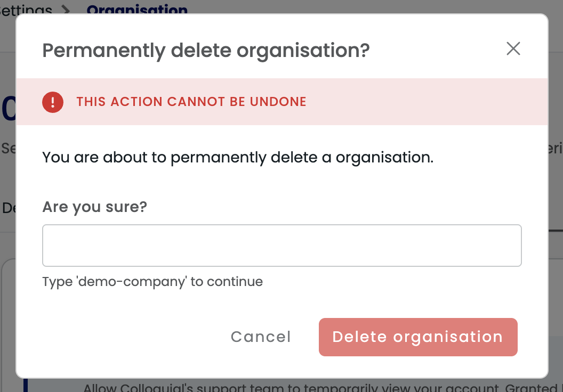Open the Settings breadcrumb link
Screen dimensions: 563x392
(26, 10)
